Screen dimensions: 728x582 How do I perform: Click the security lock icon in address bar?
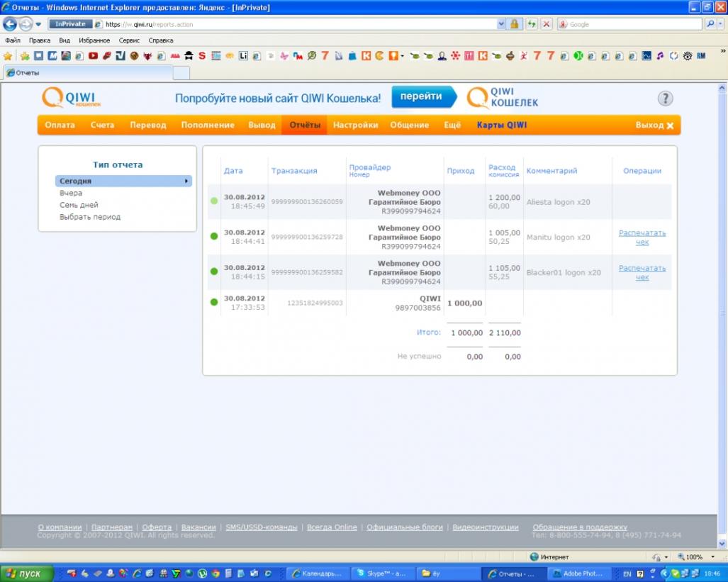coord(515,24)
